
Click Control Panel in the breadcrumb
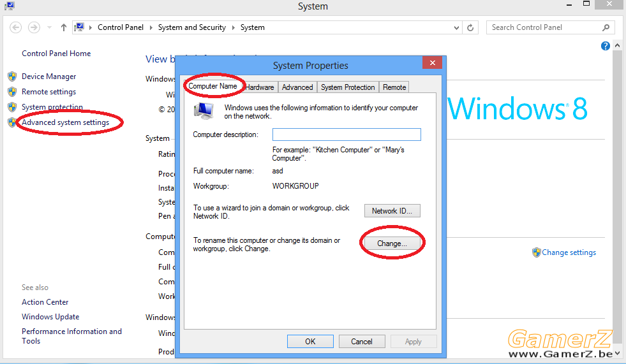(x=121, y=27)
